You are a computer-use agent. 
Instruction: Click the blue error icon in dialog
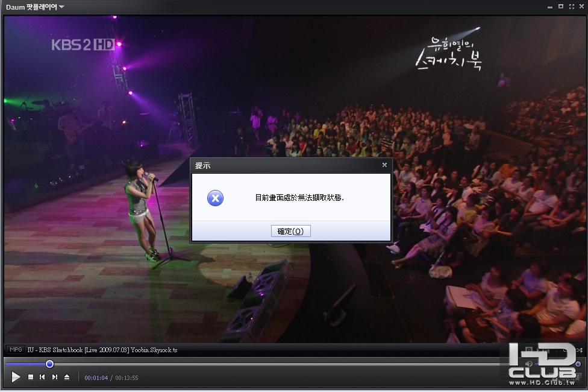[x=215, y=198]
